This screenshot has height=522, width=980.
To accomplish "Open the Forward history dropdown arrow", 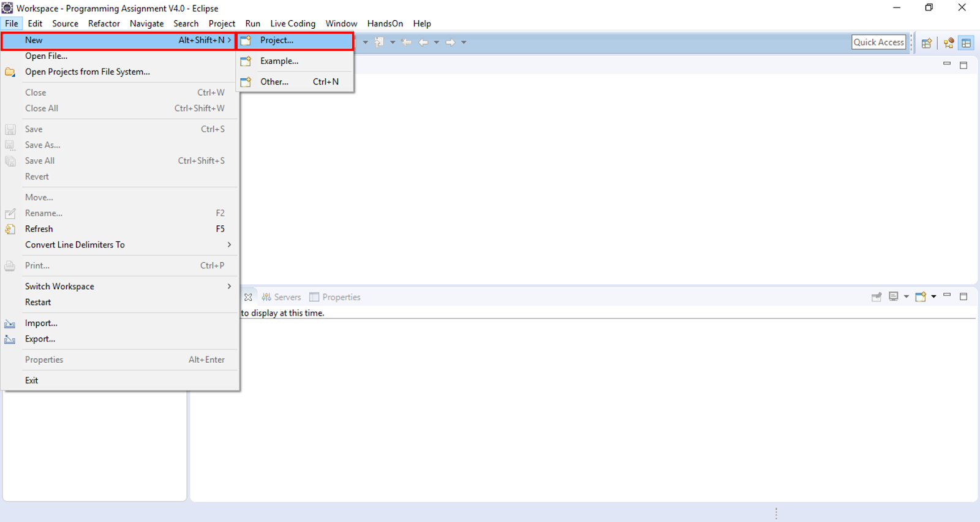I will tap(464, 42).
